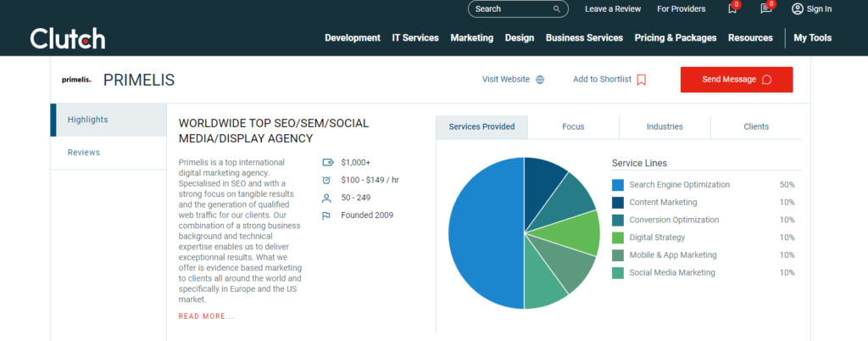This screenshot has height=341, width=868.
Task: Switch to the Focus tab
Action: (x=573, y=126)
